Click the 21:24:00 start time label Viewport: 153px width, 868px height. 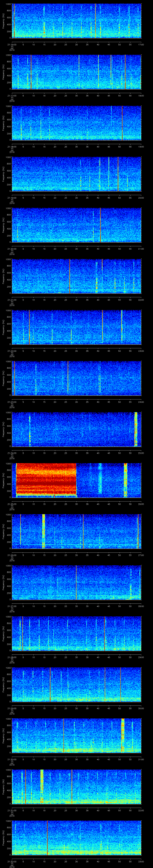click(x=12, y=453)
